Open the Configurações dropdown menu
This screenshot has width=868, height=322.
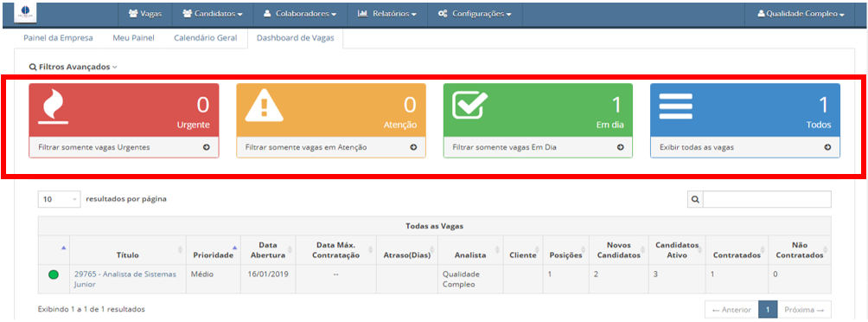click(x=475, y=13)
